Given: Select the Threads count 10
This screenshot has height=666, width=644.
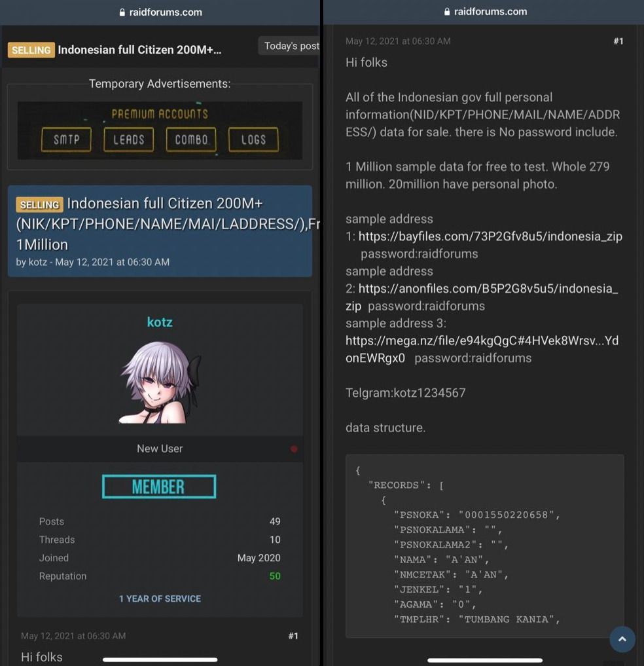Looking at the screenshot, I should pos(275,540).
